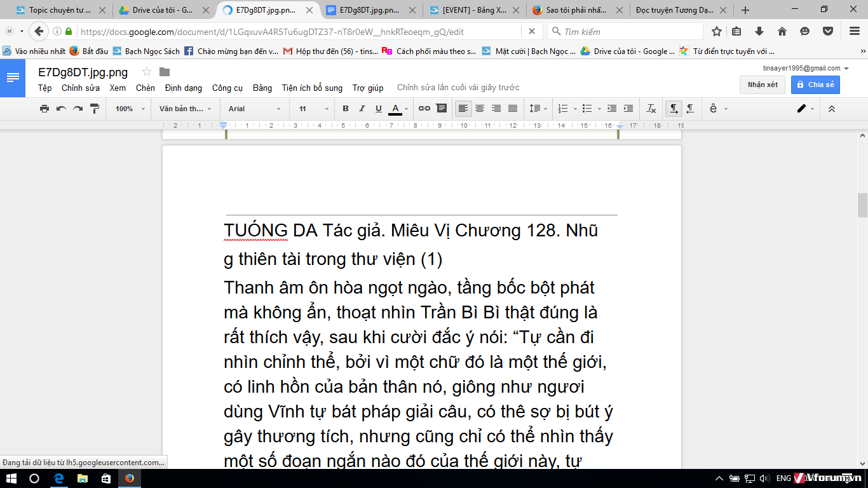The width and height of the screenshot is (868, 488).
Task: Open the Định dạng menu
Action: tap(183, 88)
